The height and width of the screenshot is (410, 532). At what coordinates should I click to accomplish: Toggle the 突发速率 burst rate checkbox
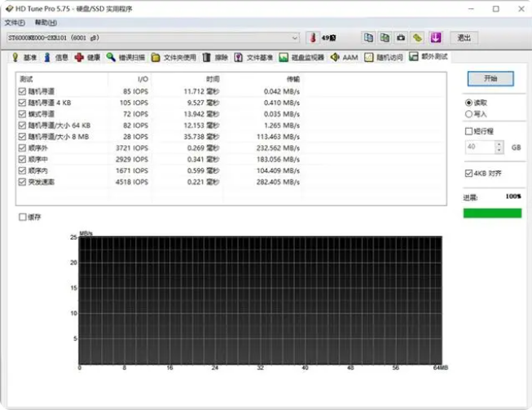pyautogui.click(x=22, y=182)
